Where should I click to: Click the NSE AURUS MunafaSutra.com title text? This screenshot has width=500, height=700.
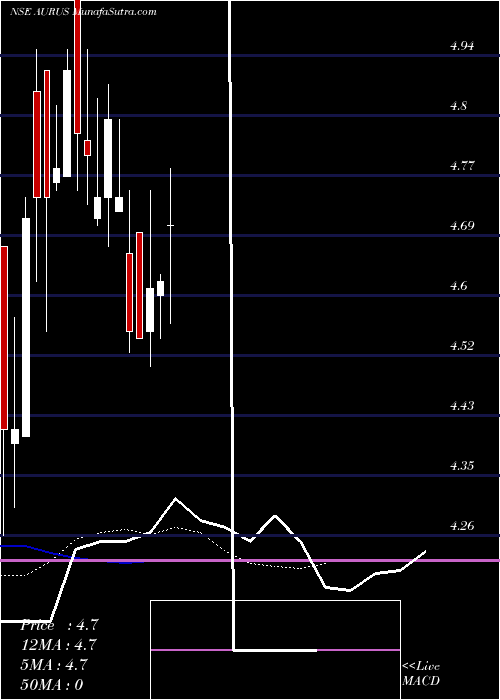83,12
